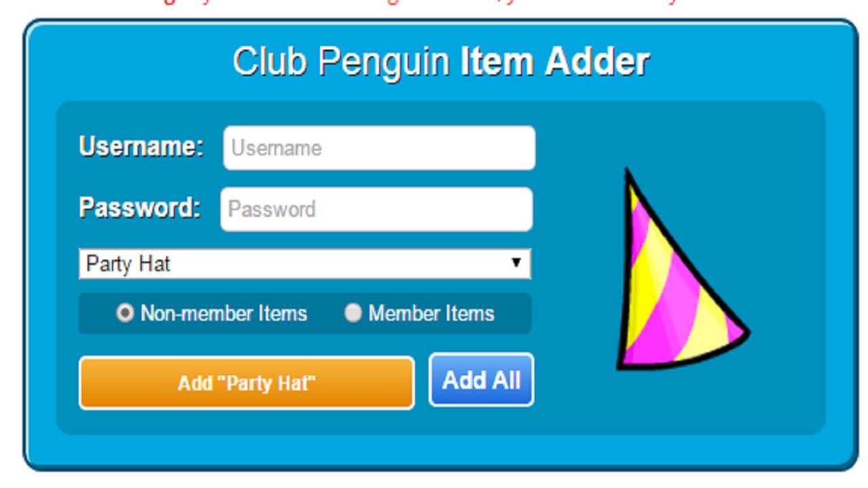Click the orange Add "Party Hat" button
Screen dimensions: 868x488
[x=247, y=383]
